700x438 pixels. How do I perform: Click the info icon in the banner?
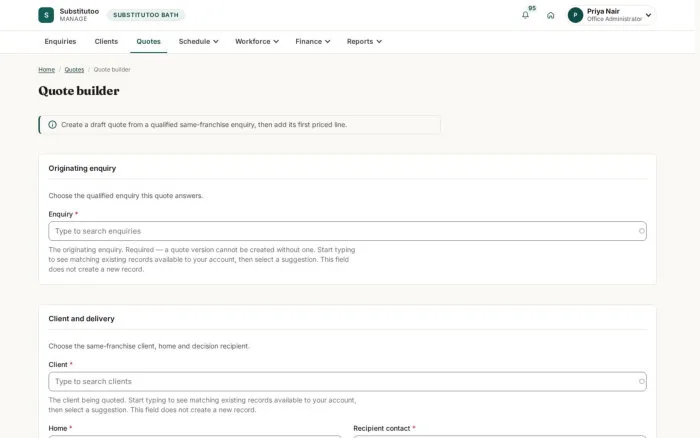pos(52,125)
